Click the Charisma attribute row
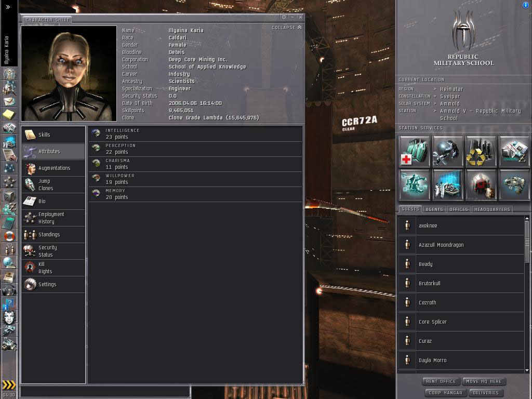Image resolution: width=532 pixels, height=399 pixels. [195, 164]
